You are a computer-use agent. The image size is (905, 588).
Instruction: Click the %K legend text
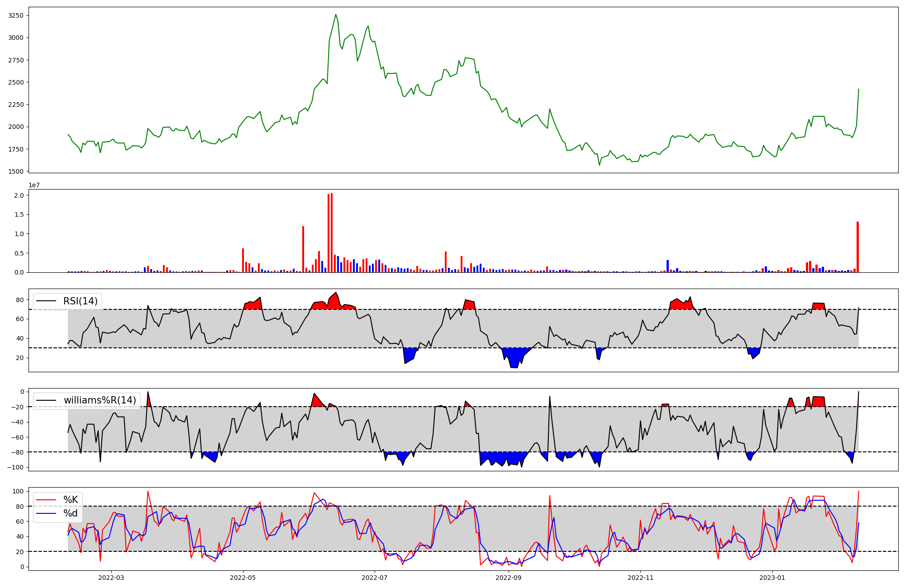tap(71, 500)
